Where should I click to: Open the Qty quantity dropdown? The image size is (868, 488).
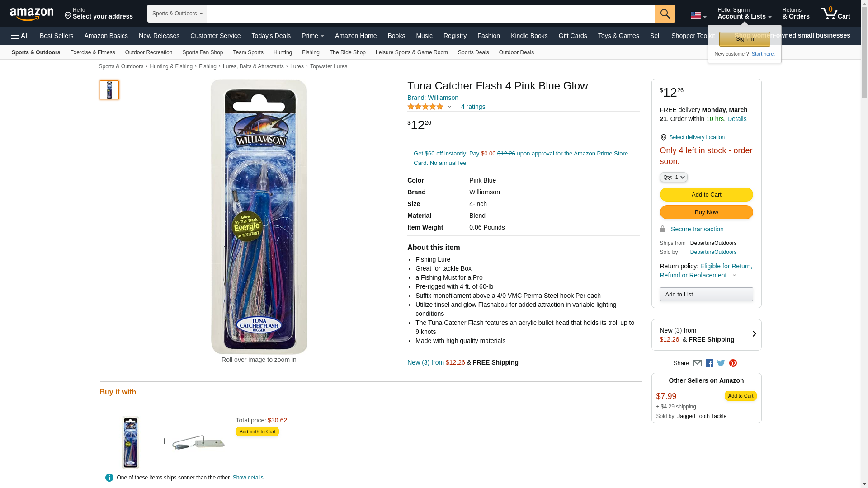point(673,178)
